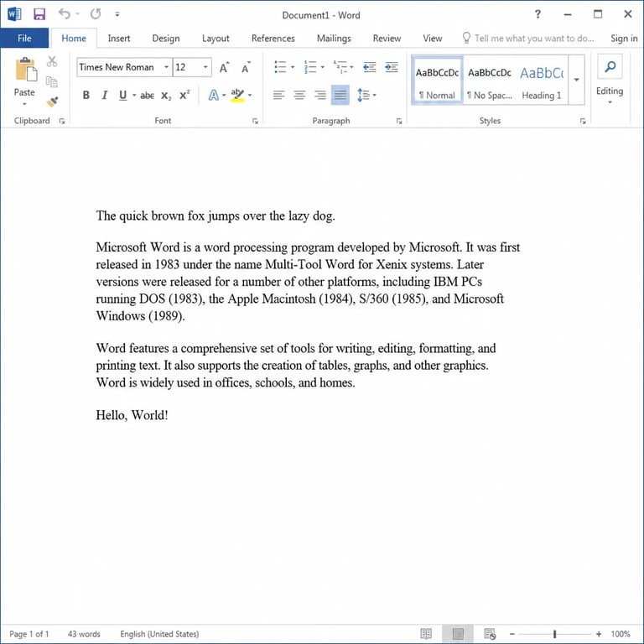644x644 pixels.
Task: Click English (United States) language indicator
Action: coord(159,634)
